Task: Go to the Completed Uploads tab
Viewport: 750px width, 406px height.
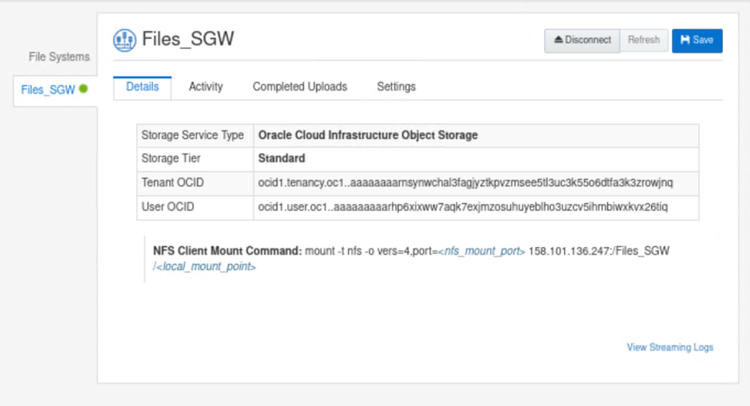Action: [299, 87]
